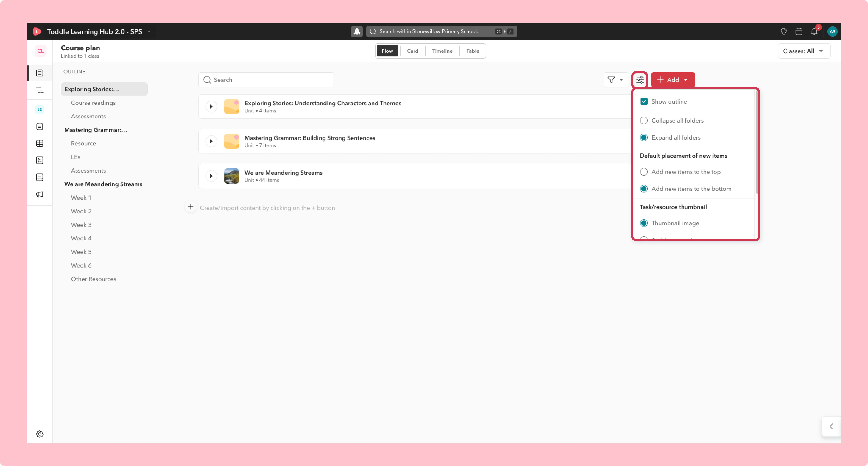Click the CL class badge

click(x=40, y=51)
